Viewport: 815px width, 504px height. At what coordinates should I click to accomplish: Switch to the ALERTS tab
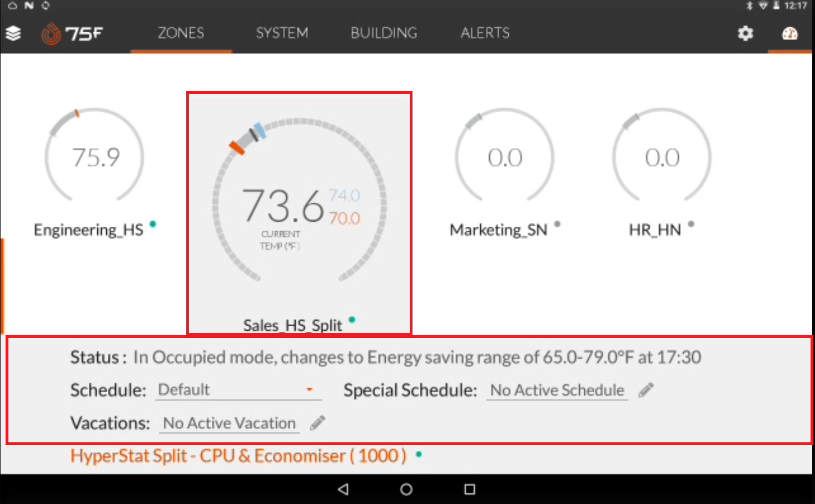pyautogui.click(x=484, y=33)
